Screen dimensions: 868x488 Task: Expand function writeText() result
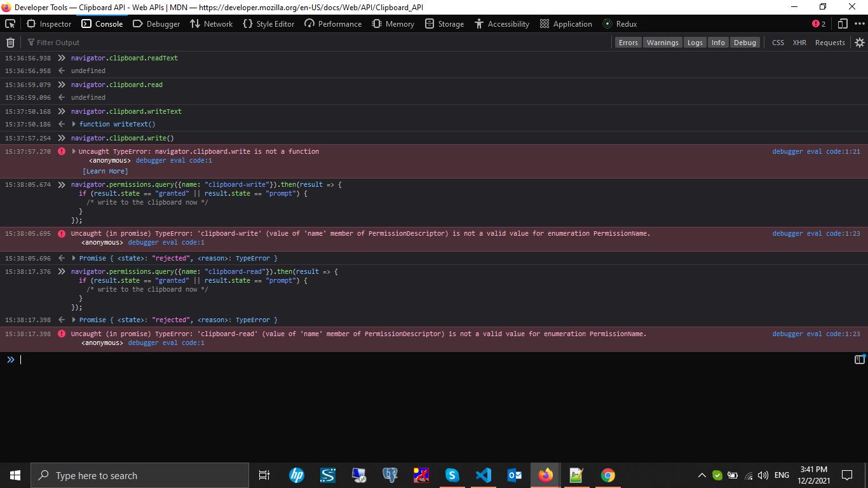pos(74,124)
